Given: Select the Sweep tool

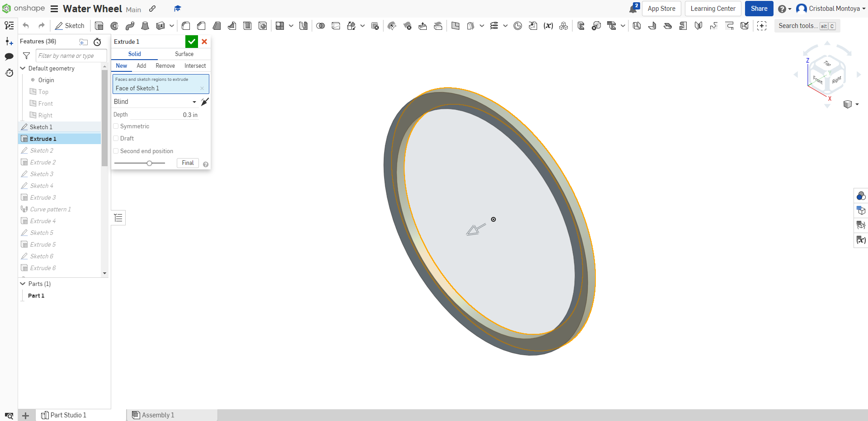Looking at the screenshot, I should pyautogui.click(x=130, y=26).
